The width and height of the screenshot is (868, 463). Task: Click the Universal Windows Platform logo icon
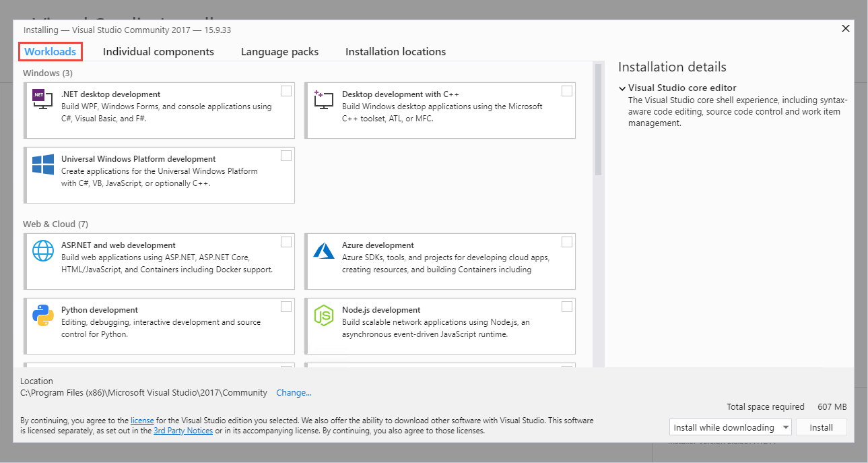[x=43, y=165]
